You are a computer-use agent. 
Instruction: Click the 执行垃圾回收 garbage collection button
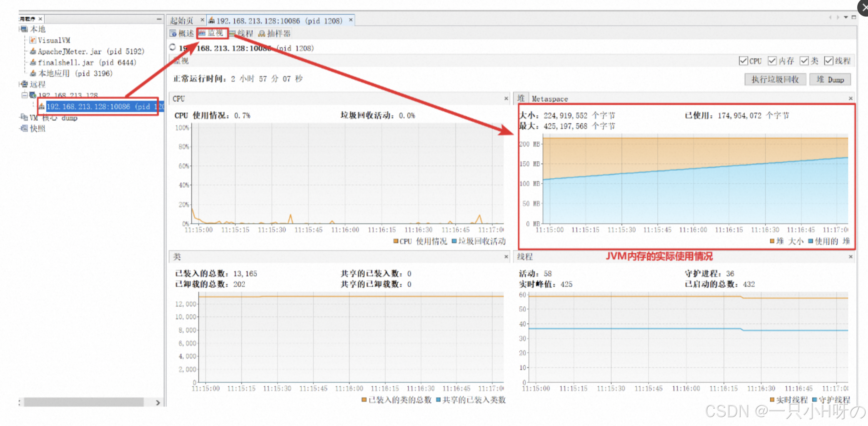775,79
